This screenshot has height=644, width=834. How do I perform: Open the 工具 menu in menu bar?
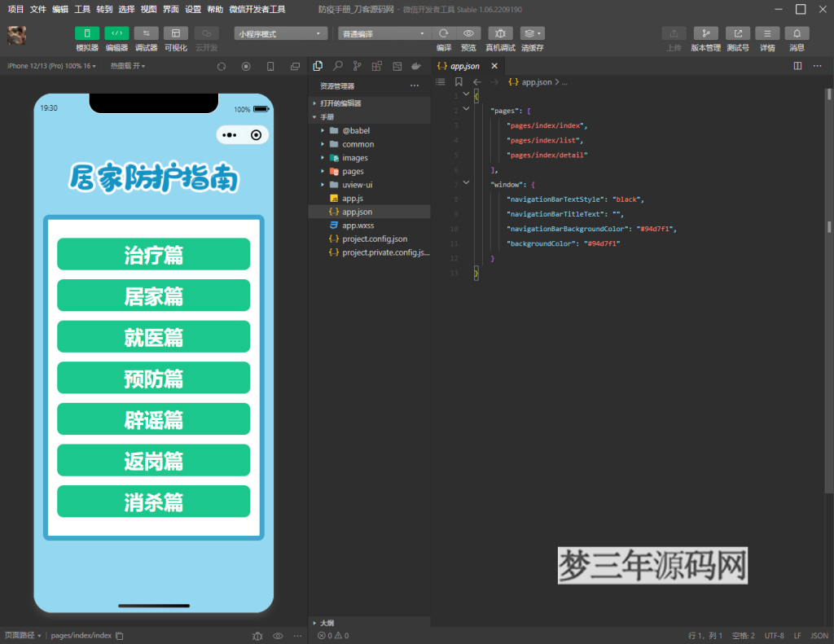(82, 9)
